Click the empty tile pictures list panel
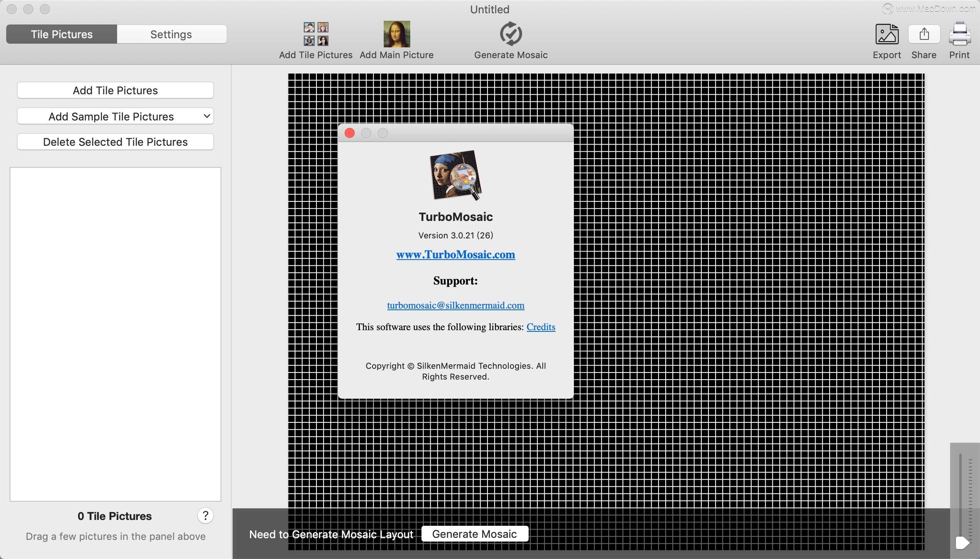The image size is (980, 559). coord(115,334)
